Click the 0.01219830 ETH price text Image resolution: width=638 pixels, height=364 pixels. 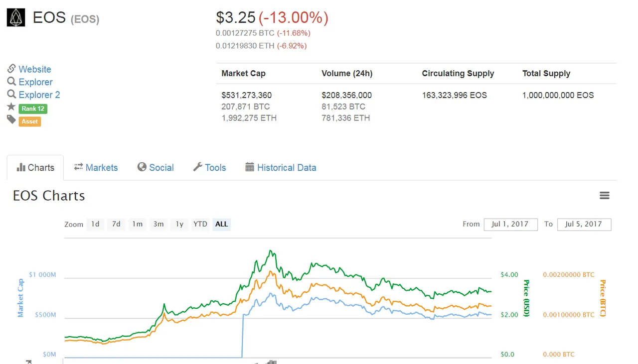click(x=245, y=46)
